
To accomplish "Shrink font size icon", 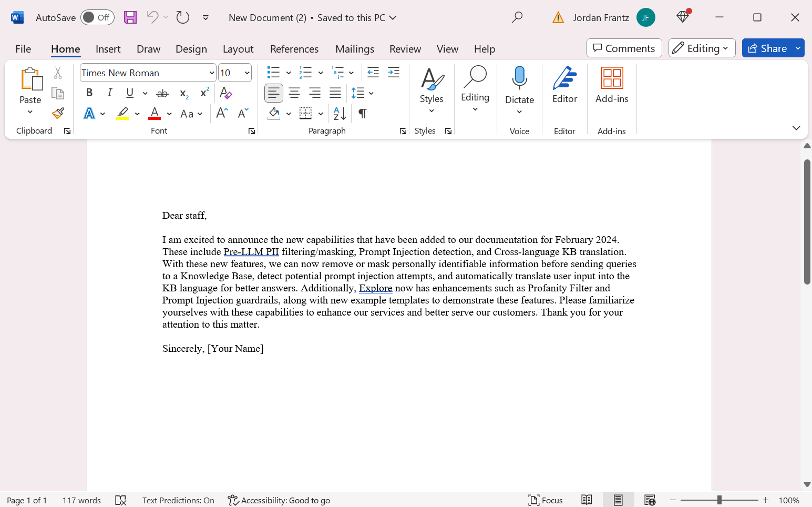I will tap(243, 114).
